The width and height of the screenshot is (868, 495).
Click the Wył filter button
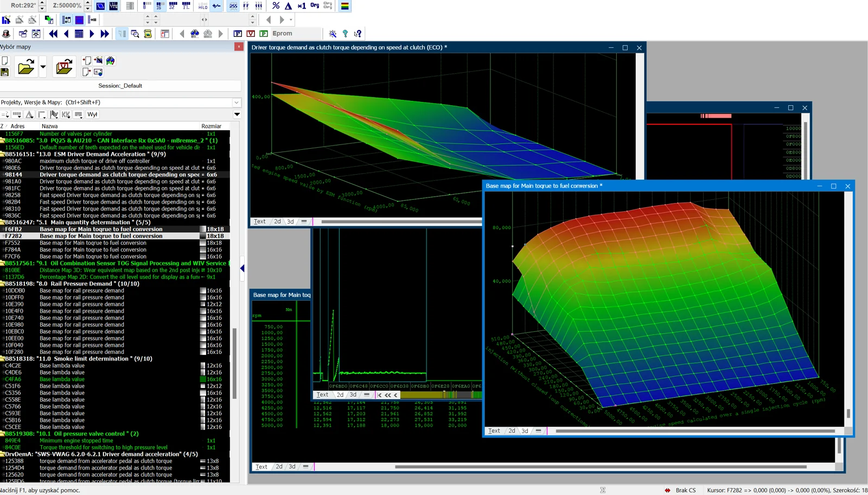click(92, 115)
